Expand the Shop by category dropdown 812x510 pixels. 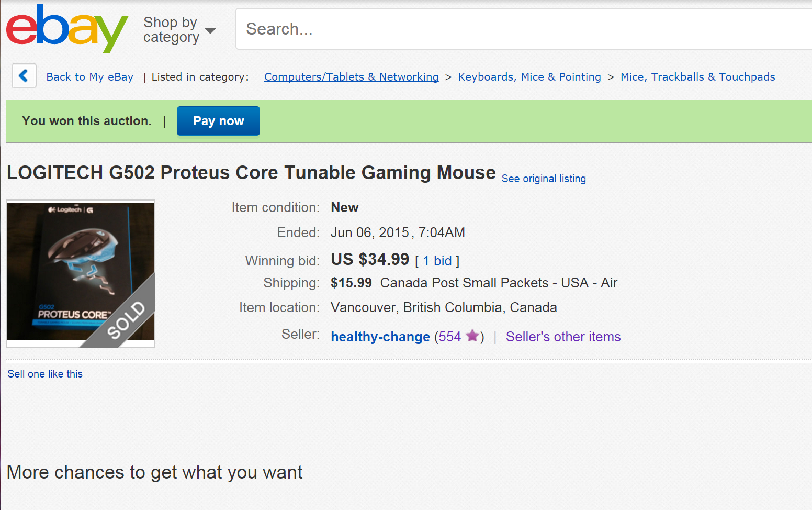[179, 30]
